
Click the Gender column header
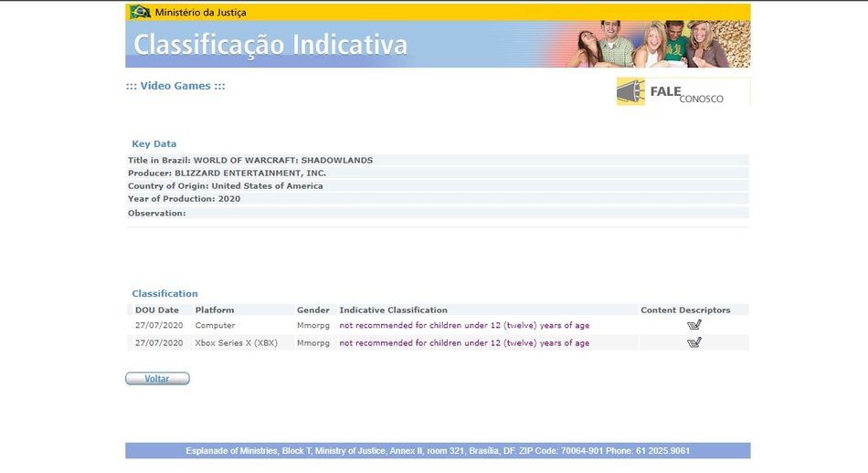click(x=312, y=310)
